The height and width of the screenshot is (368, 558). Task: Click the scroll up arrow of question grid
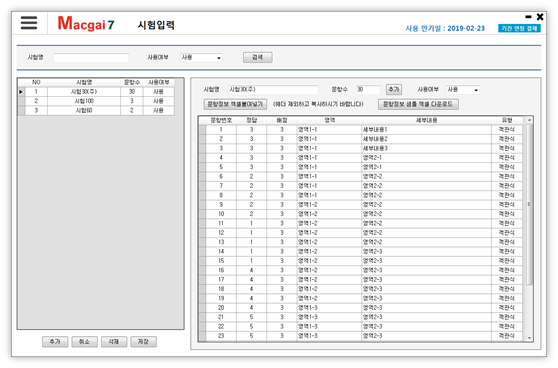pos(529,120)
